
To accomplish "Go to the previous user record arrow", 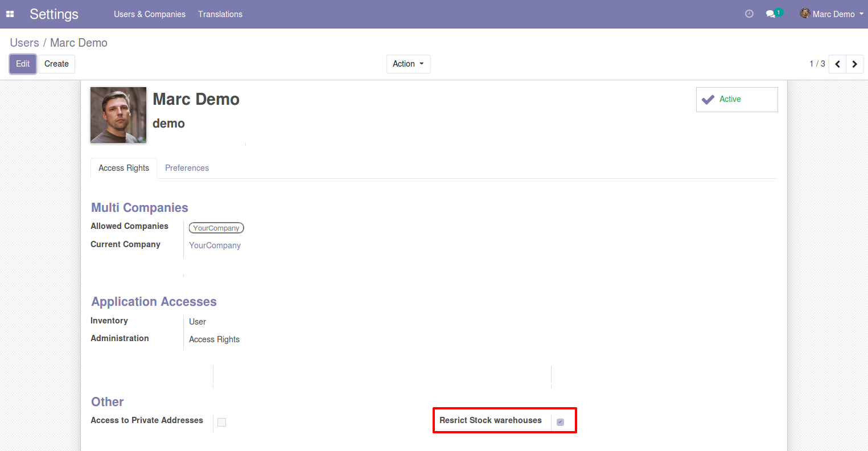I will [x=837, y=64].
